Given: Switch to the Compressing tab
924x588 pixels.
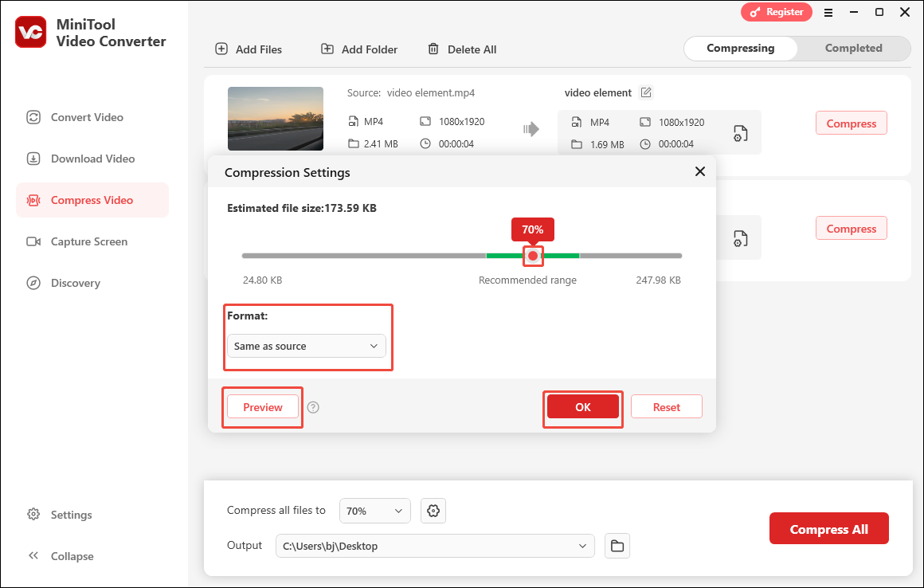Looking at the screenshot, I should pyautogui.click(x=741, y=49).
